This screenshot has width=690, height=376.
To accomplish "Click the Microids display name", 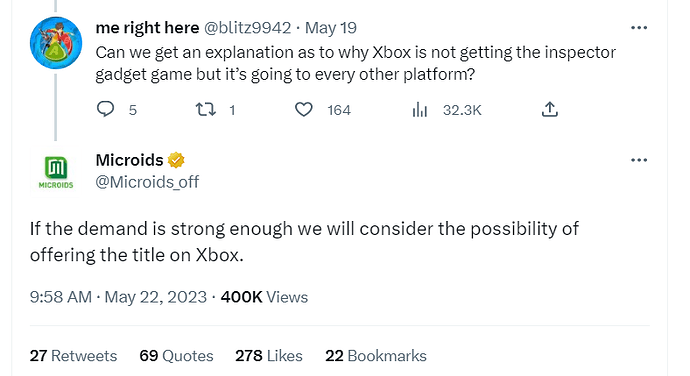I will point(129,160).
